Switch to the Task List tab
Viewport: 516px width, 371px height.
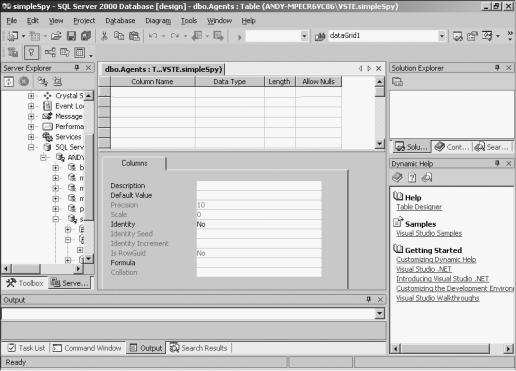tap(27, 348)
